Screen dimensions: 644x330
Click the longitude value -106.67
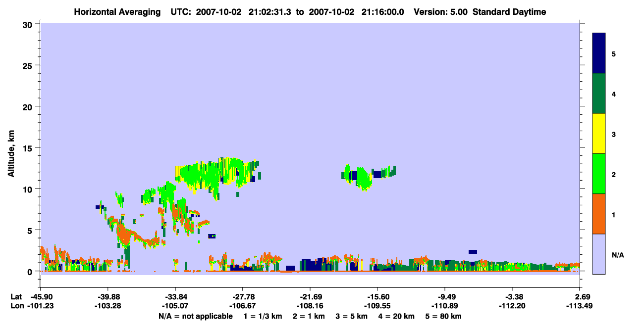point(243,306)
